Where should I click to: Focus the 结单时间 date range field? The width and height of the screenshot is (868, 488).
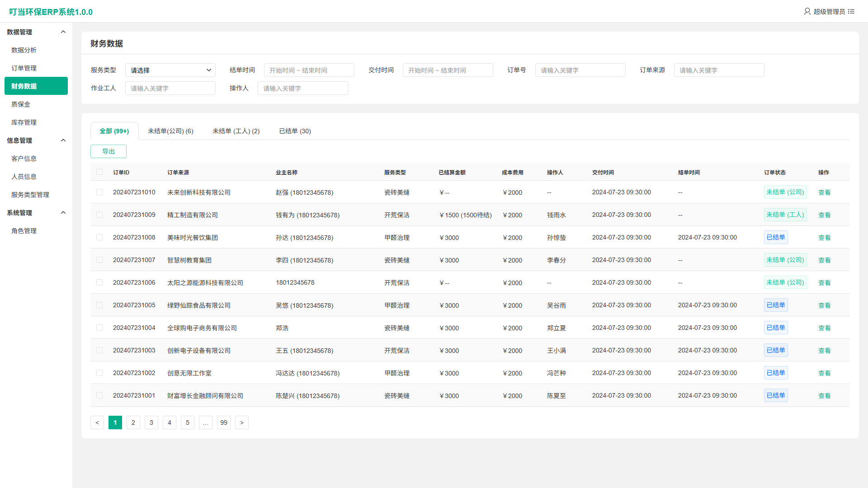309,70
